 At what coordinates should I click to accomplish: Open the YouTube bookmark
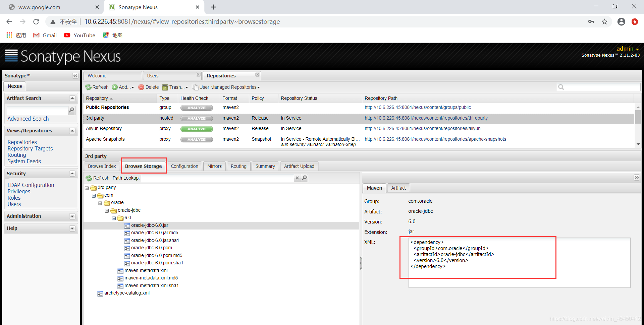tap(80, 35)
